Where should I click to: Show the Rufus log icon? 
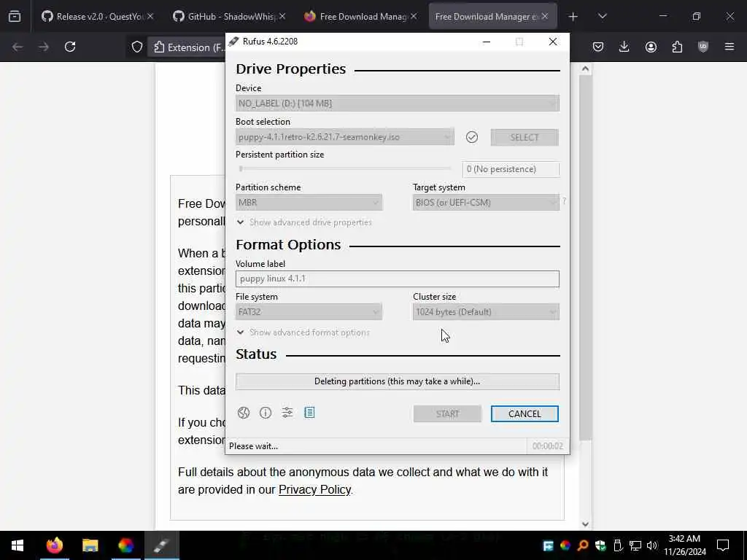(x=309, y=413)
